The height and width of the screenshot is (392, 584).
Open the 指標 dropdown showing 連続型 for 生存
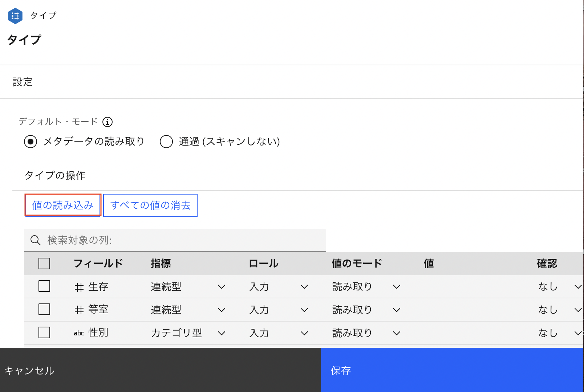(x=222, y=286)
